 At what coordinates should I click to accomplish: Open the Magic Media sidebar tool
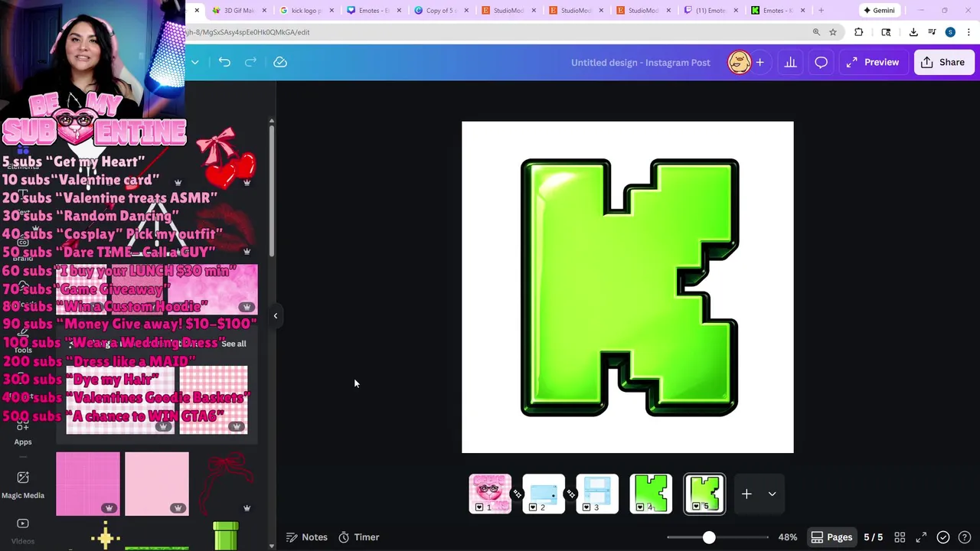coord(23,484)
